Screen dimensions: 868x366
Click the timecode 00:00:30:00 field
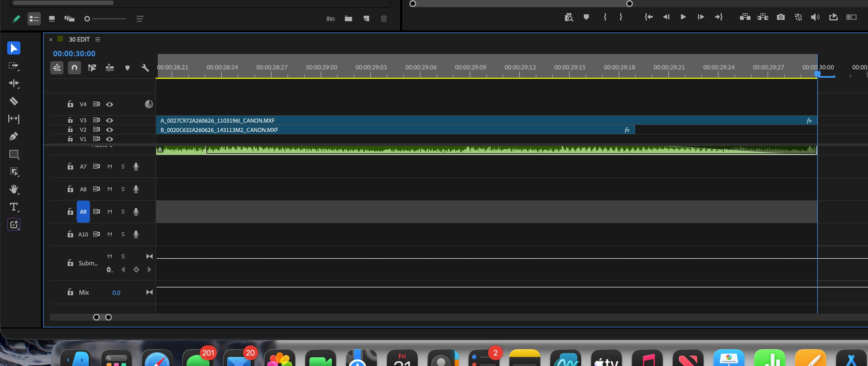[x=74, y=53]
